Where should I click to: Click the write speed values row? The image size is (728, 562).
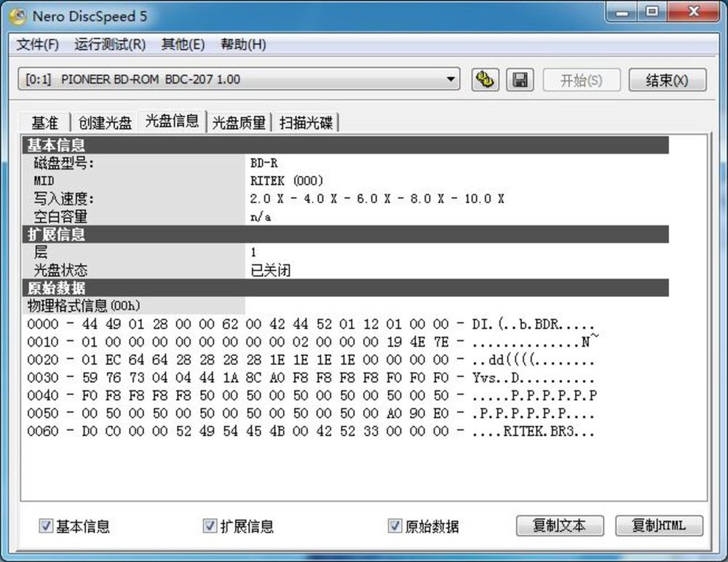click(x=377, y=199)
